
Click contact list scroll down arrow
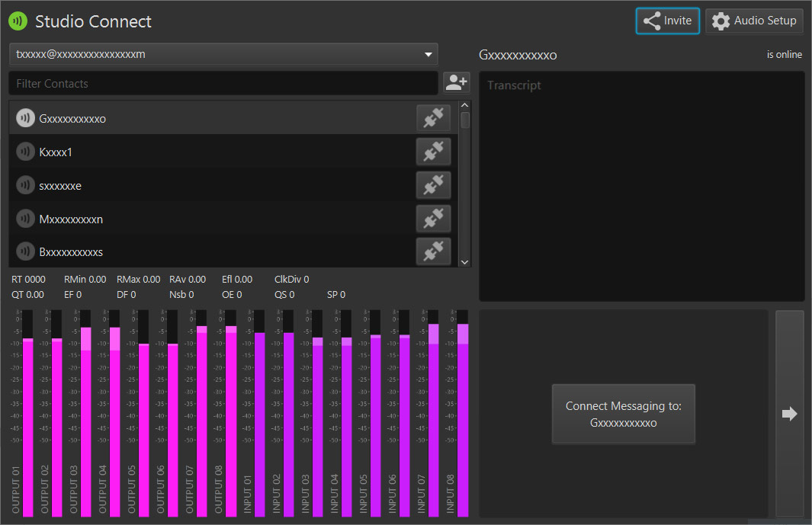tap(464, 262)
